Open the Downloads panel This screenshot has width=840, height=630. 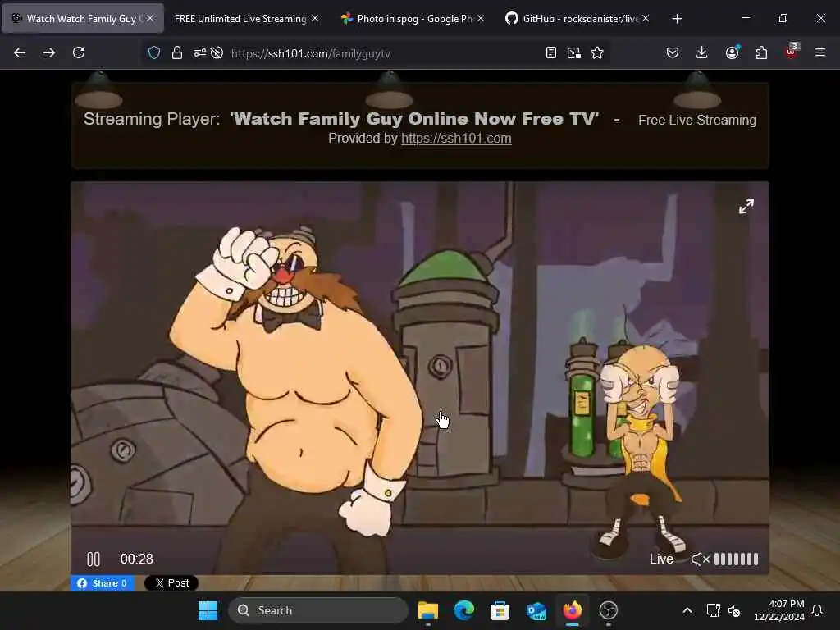(x=702, y=52)
